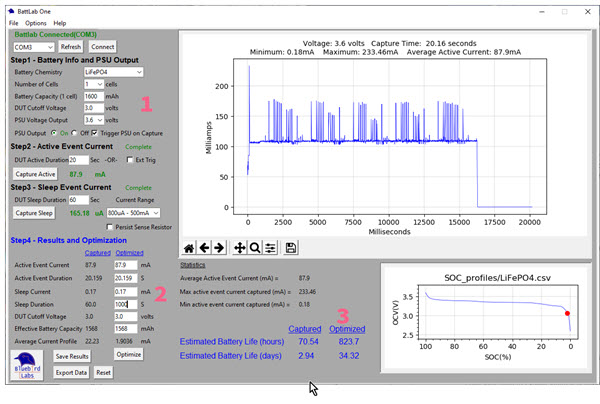Click the DUT Cutoff Voltage field in Step1
Image resolution: width=600 pixels, height=404 pixels.
coord(94,108)
